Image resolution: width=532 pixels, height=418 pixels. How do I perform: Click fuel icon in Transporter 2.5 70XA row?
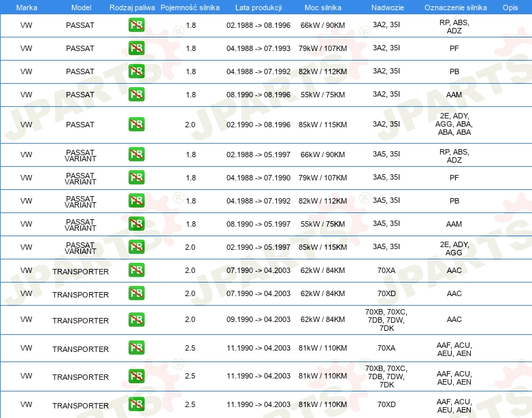coord(136,348)
